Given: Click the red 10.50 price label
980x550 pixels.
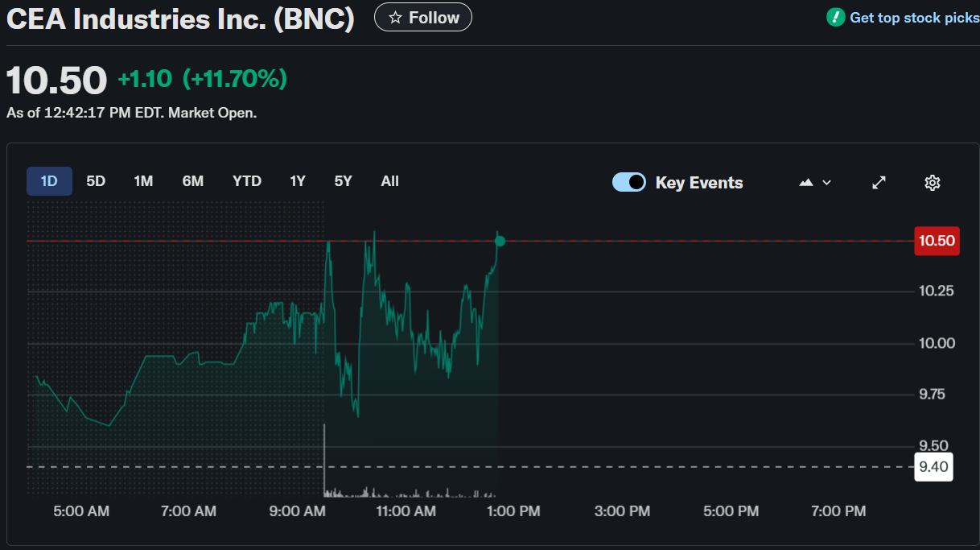Looking at the screenshot, I should 937,241.
